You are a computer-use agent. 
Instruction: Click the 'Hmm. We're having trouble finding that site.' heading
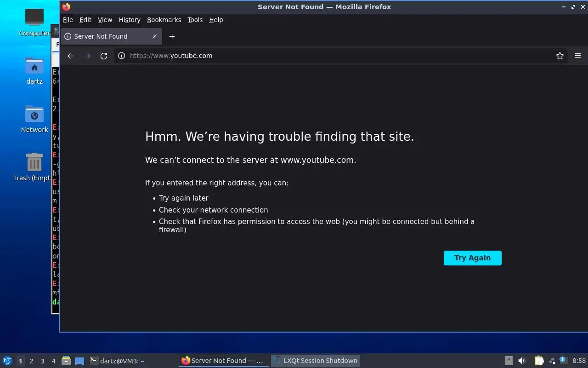pos(279,137)
